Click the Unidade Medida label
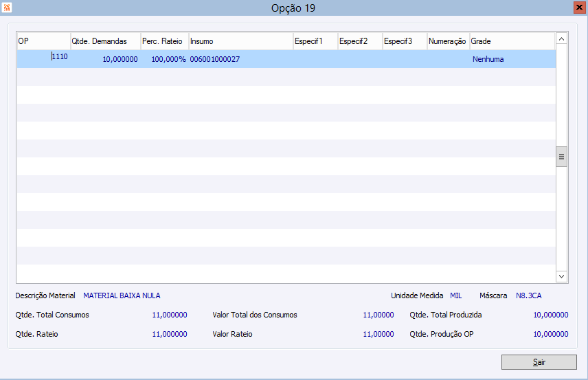588x380 pixels. click(x=417, y=295)
